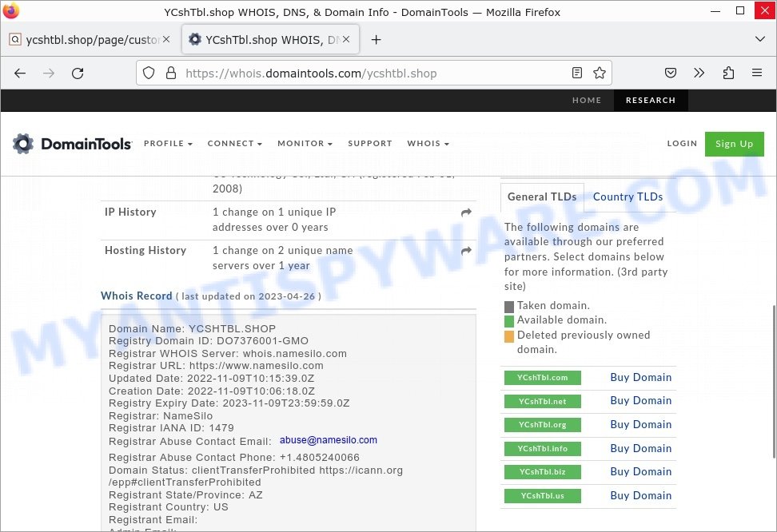Click the green YCshTbl.net domain badge
Viewport: 777px width, 532px height.
pos(542,401)
